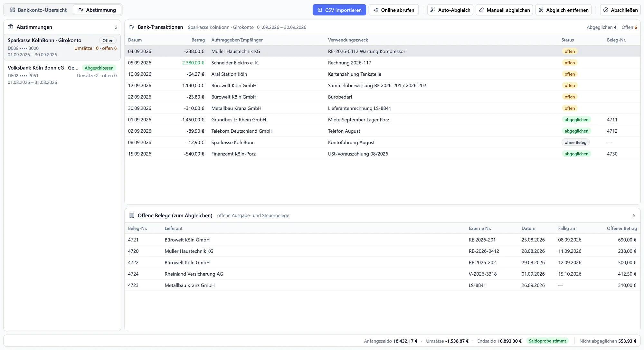Select the Grundbesitz Rhein GmbH transaction

(382, 120)
